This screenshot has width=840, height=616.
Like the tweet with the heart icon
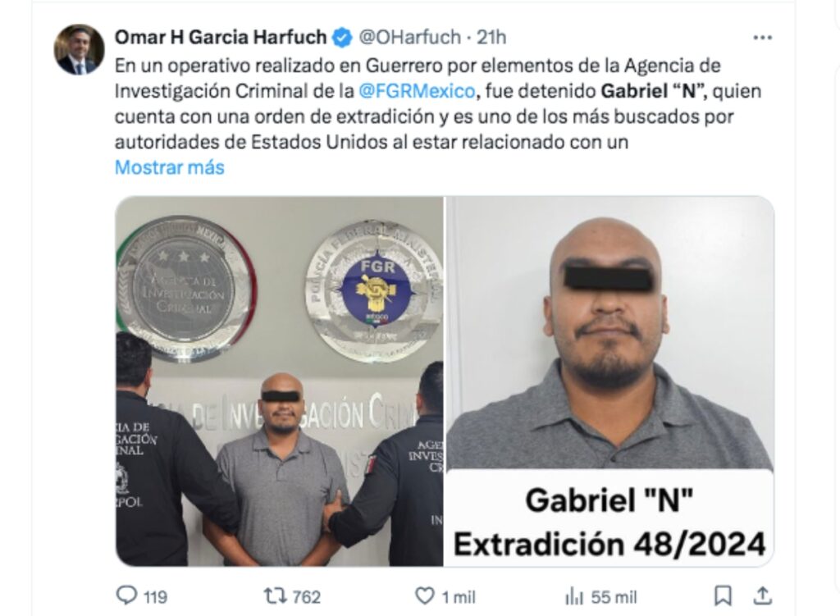425,596
